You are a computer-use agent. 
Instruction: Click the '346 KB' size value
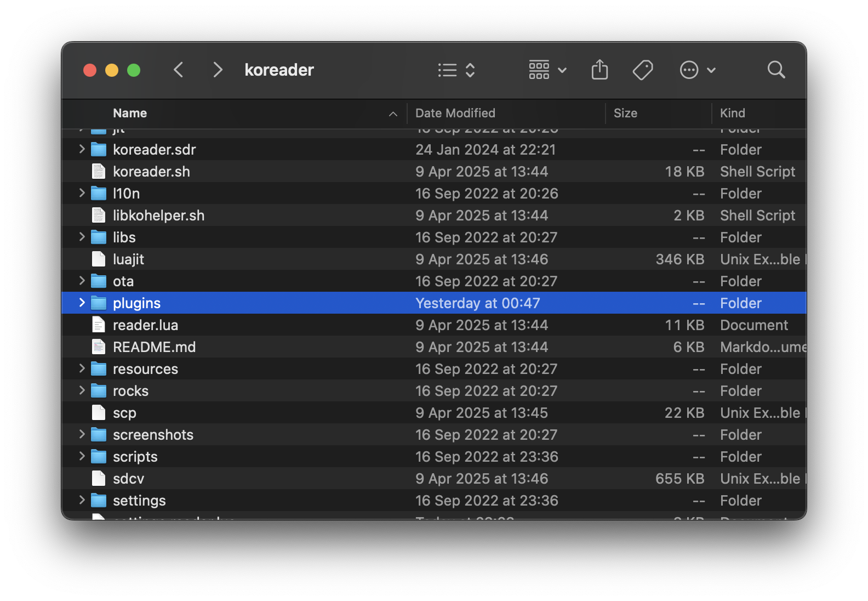[x=679, y=259]
